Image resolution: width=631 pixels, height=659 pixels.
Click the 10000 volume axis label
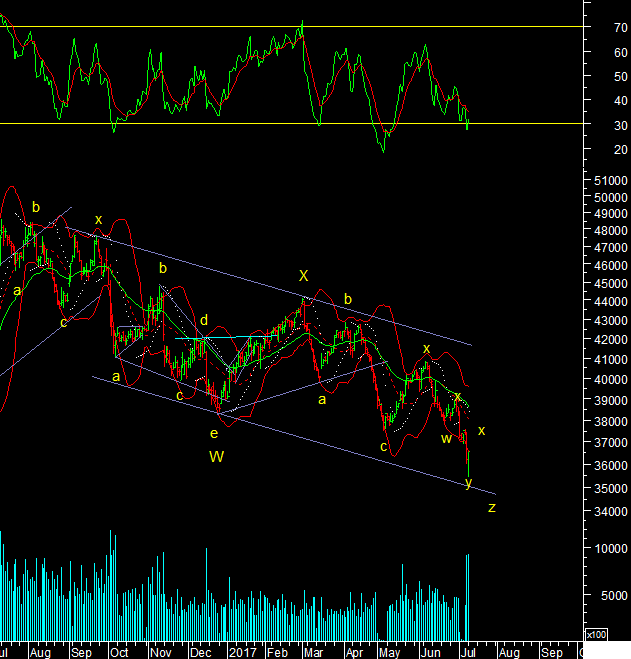pos(610,549)
